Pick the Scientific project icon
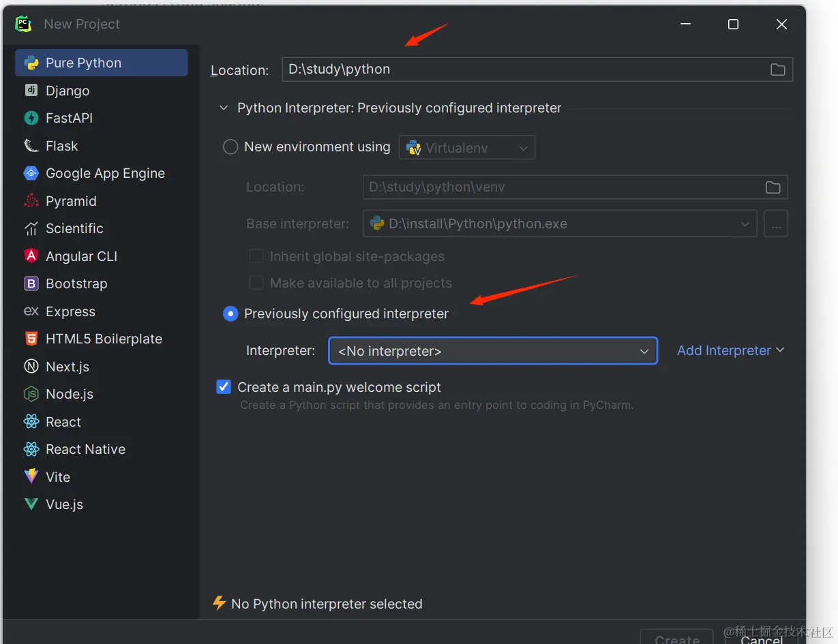This screenshot has width=838, height=644. pos(31,228)
